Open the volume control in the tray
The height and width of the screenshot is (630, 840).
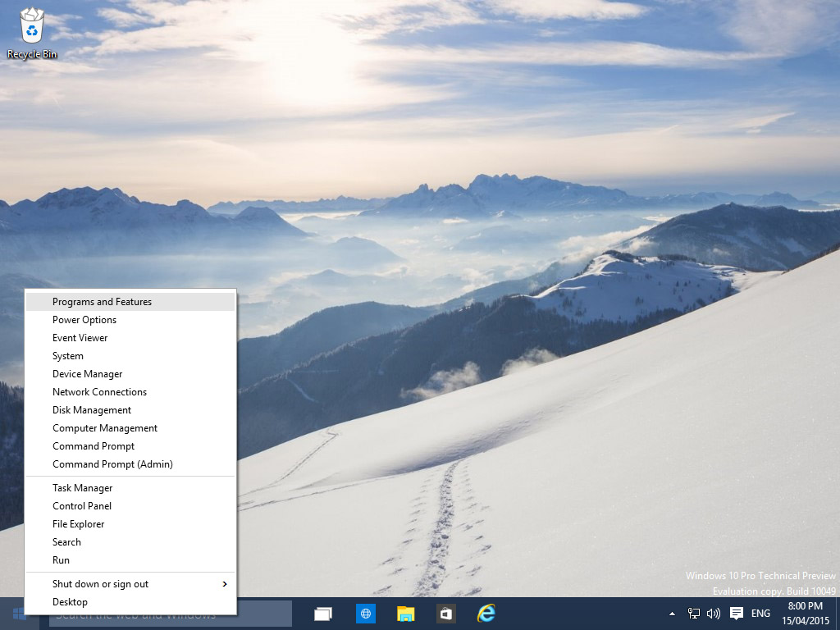712,613
